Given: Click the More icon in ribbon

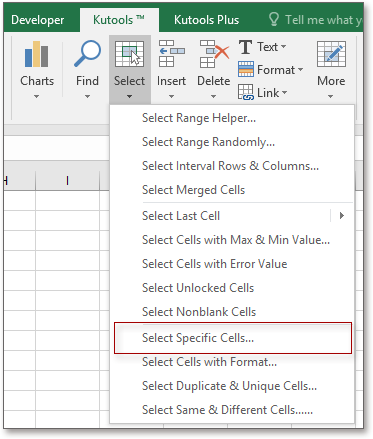Looking at the screenshot, I should point(331,54).
